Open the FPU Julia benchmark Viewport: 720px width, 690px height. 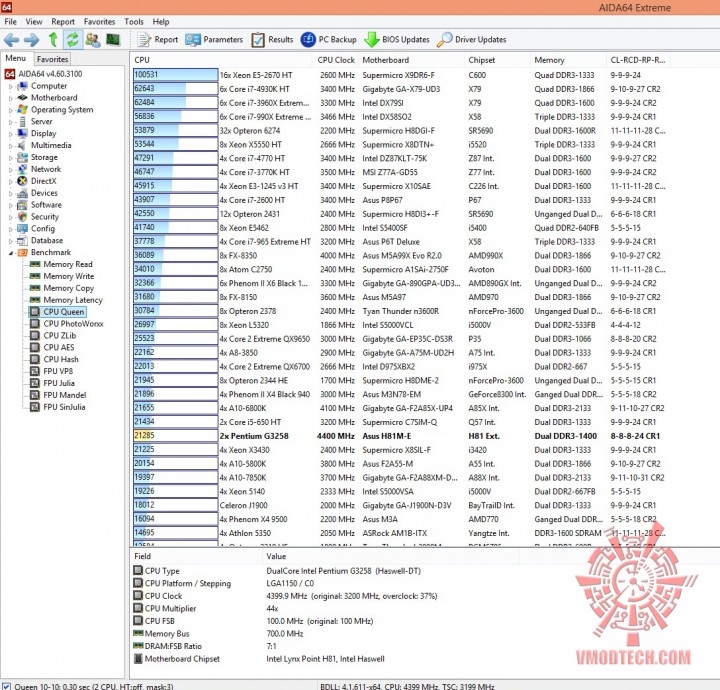59,383
